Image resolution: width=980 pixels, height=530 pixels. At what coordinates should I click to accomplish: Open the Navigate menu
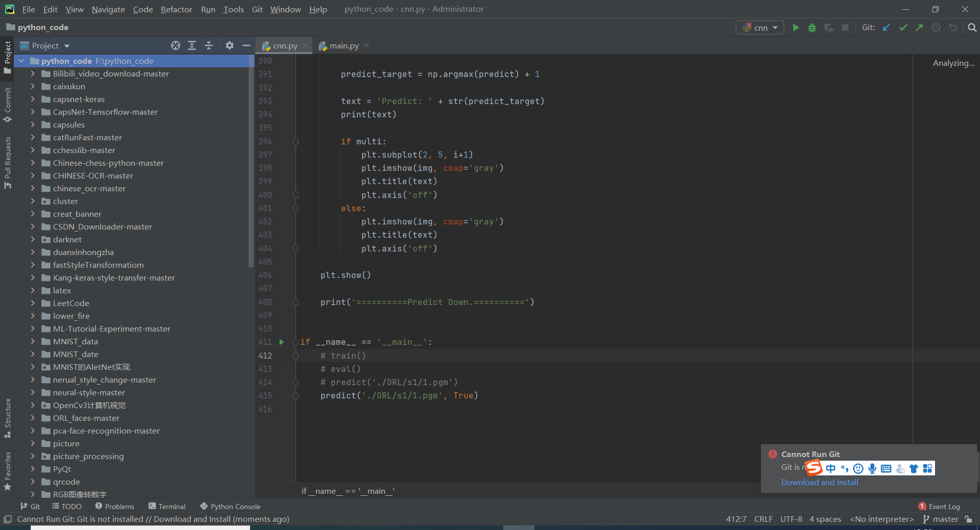108,9
